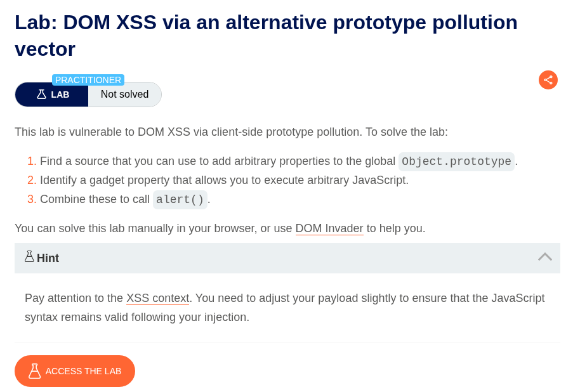Select the alert() code snippet

pos(180,200)
